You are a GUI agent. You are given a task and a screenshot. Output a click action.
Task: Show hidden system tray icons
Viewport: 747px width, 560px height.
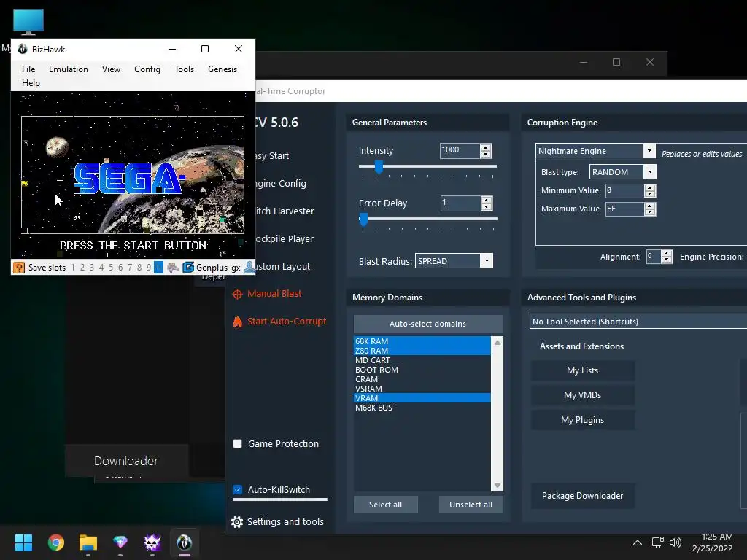(638, 542)
